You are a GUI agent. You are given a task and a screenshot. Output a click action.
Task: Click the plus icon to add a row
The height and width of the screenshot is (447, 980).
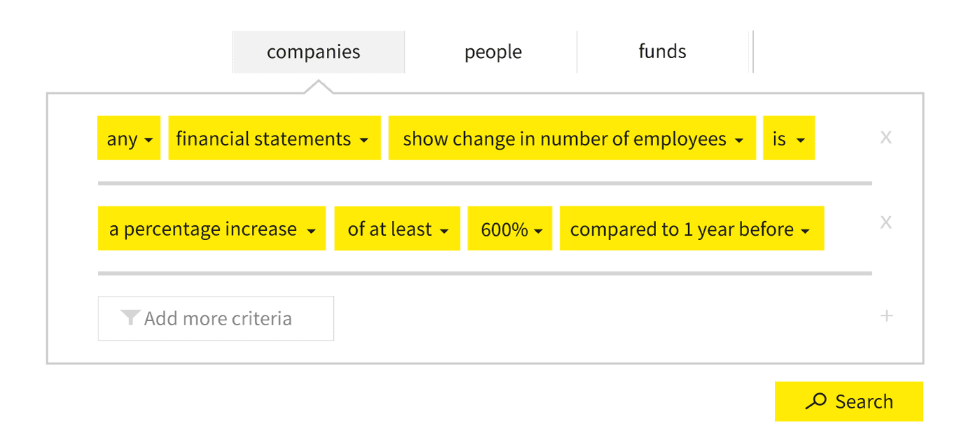coord(886,315)
